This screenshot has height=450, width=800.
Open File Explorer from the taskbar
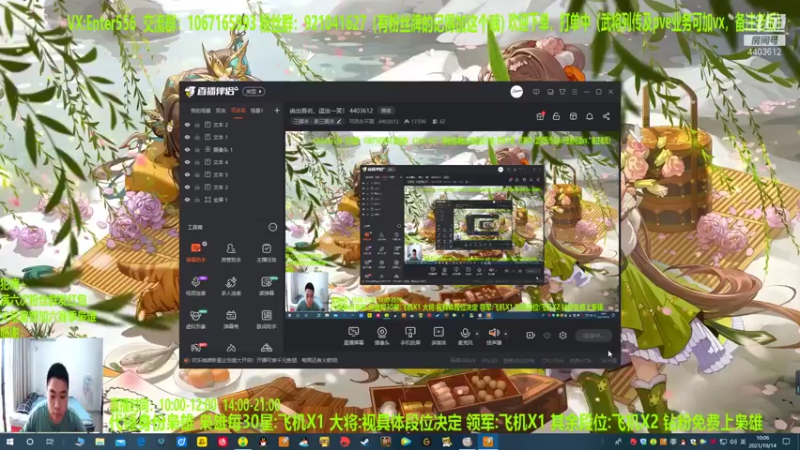coord(99,442)
